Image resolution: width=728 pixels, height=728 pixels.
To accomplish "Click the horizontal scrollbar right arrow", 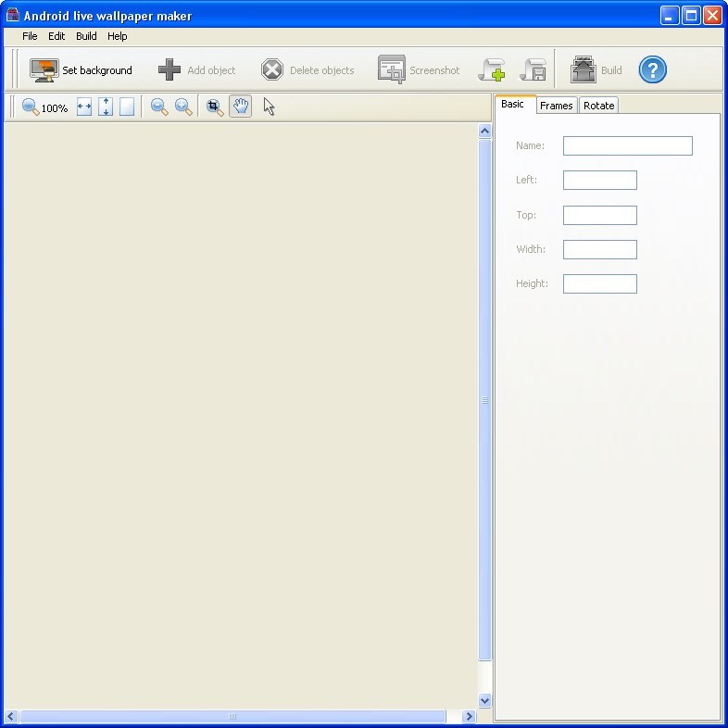I will pyautogui.click(x=469, y=716).
